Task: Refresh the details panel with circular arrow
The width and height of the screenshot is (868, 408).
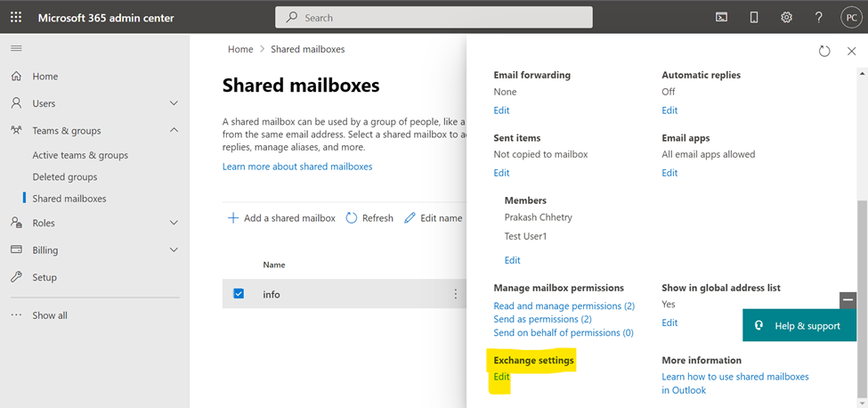Action: pos(824,51)
